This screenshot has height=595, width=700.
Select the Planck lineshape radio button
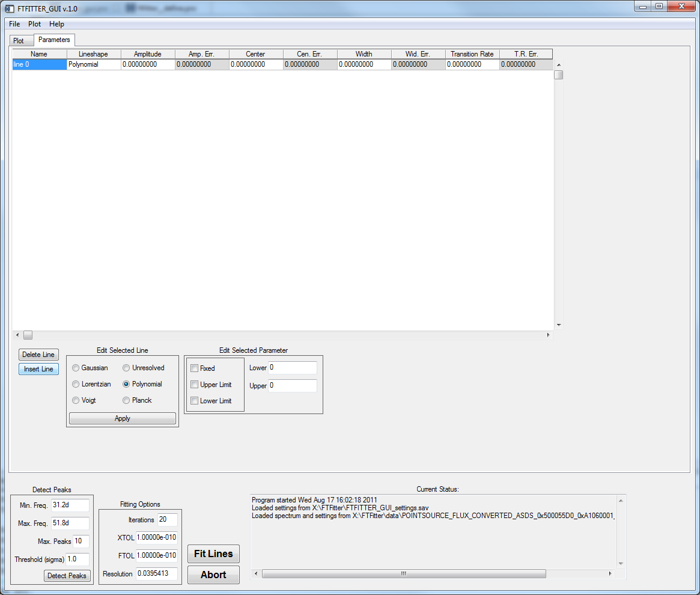126,400
